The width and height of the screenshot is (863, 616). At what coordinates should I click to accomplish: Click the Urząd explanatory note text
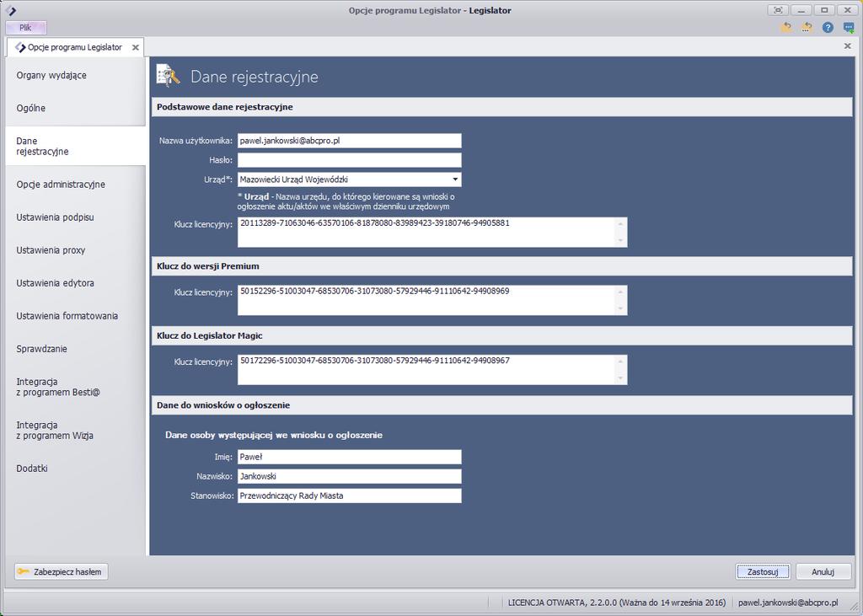346,201
